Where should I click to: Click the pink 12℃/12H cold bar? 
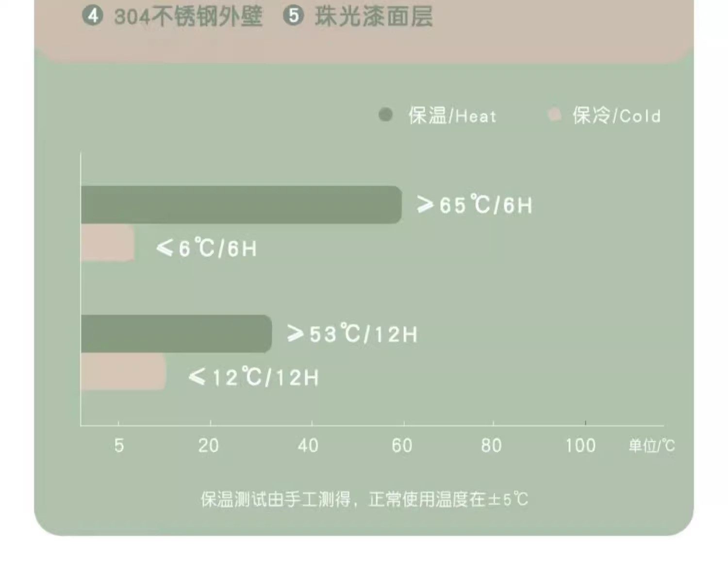(123, 371)
